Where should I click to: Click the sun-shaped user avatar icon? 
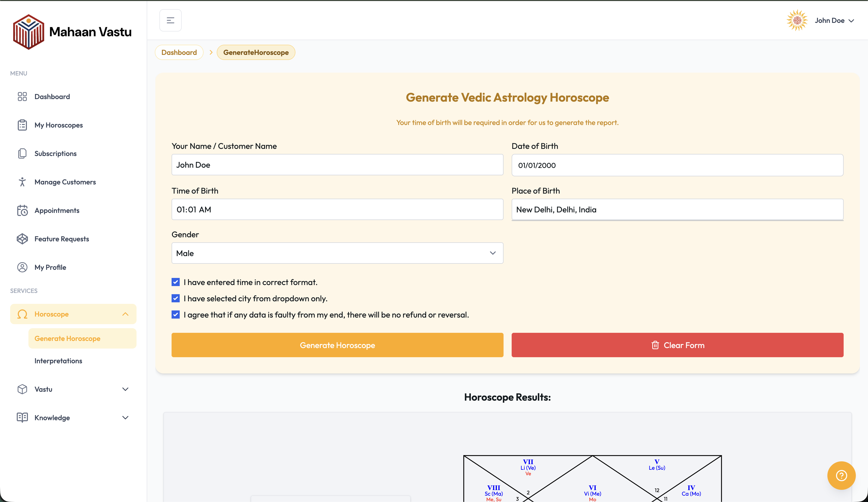point(797,20)
